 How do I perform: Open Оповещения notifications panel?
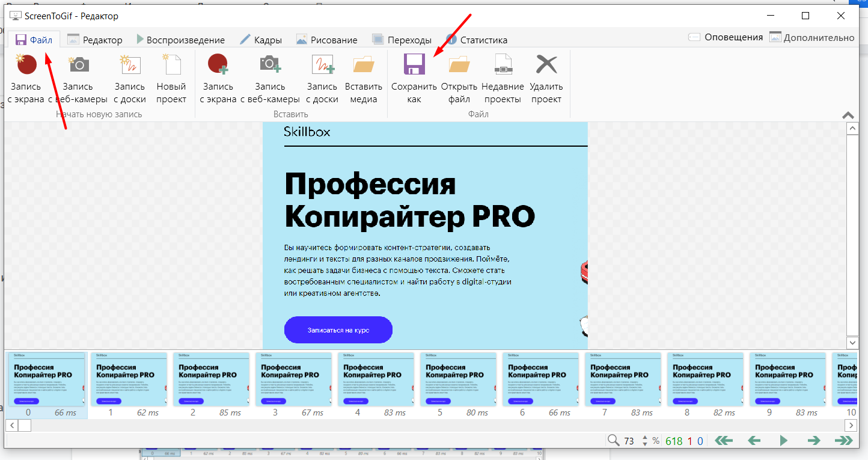tap(726, 37)
